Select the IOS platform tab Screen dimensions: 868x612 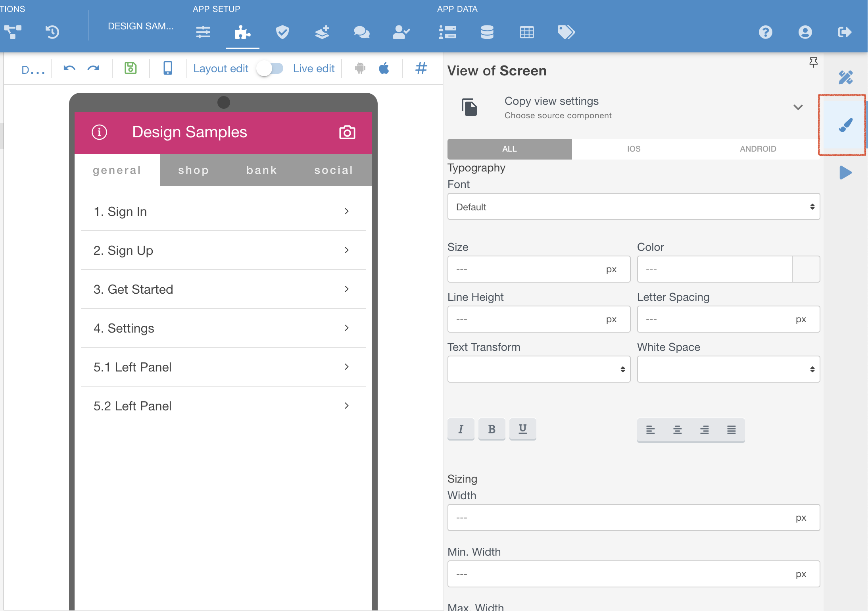634,149
